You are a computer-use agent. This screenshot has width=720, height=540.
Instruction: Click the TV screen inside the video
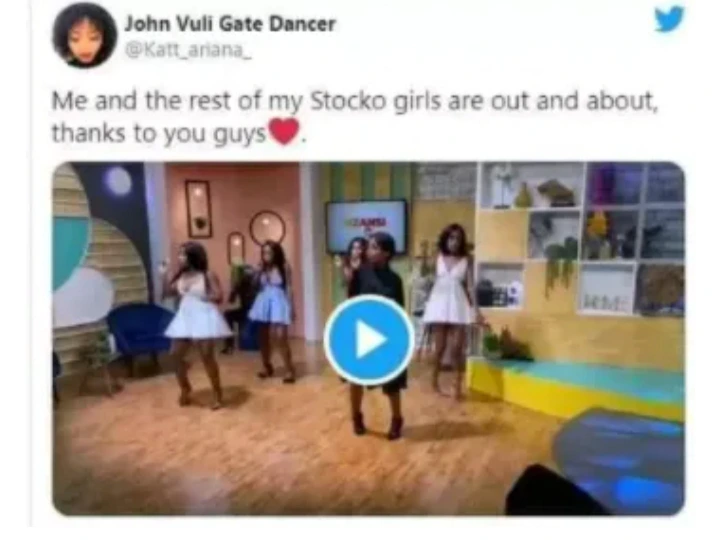366,226
